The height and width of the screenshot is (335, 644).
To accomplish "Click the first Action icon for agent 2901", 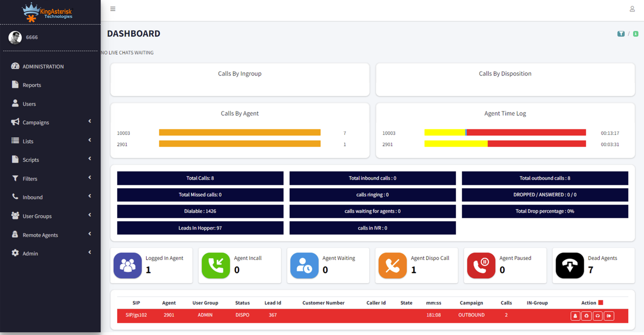I will tap(575, 316).
